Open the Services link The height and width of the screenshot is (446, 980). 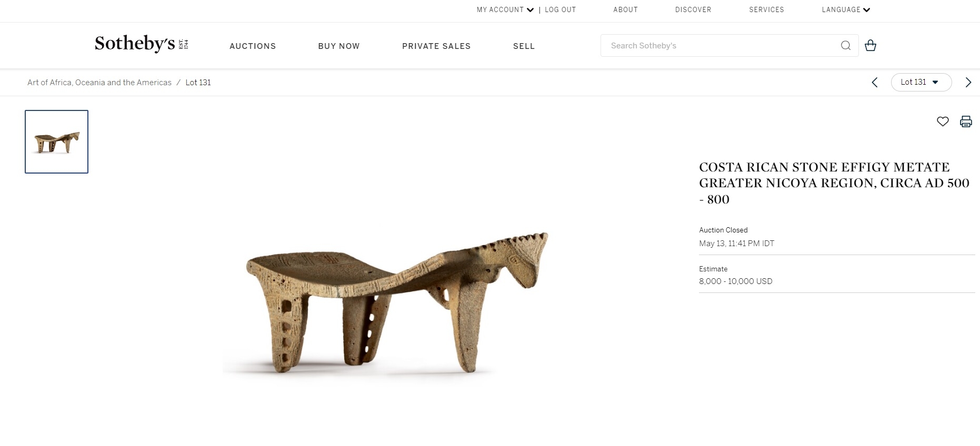tap(766, 9)
